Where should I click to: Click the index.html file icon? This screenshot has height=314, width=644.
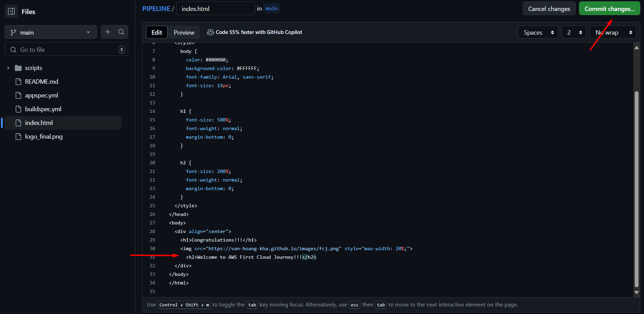[19, 123]
